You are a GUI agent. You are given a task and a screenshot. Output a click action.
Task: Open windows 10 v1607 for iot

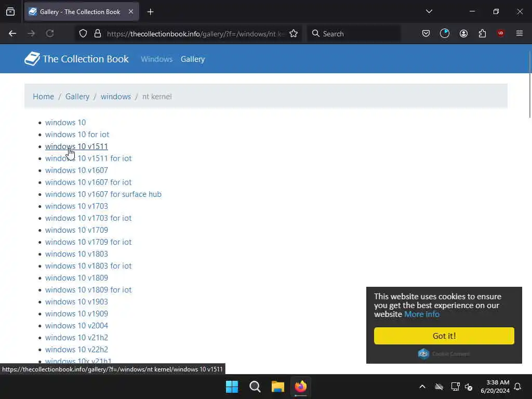pyautogui.click(x=88, y=182)
